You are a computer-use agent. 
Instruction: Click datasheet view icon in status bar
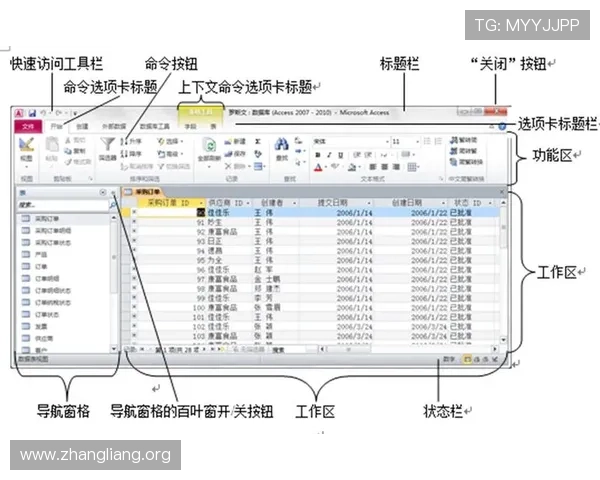467,359
